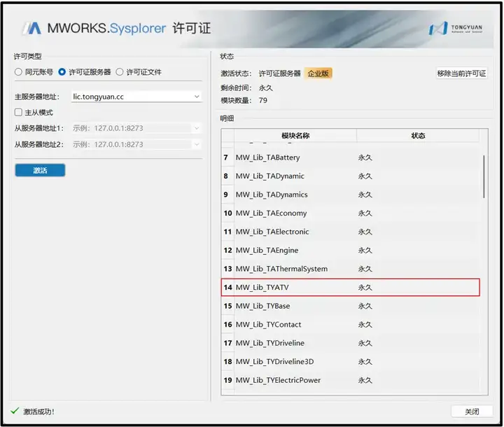Click the 状态 column header

click(x=418, y=136)
